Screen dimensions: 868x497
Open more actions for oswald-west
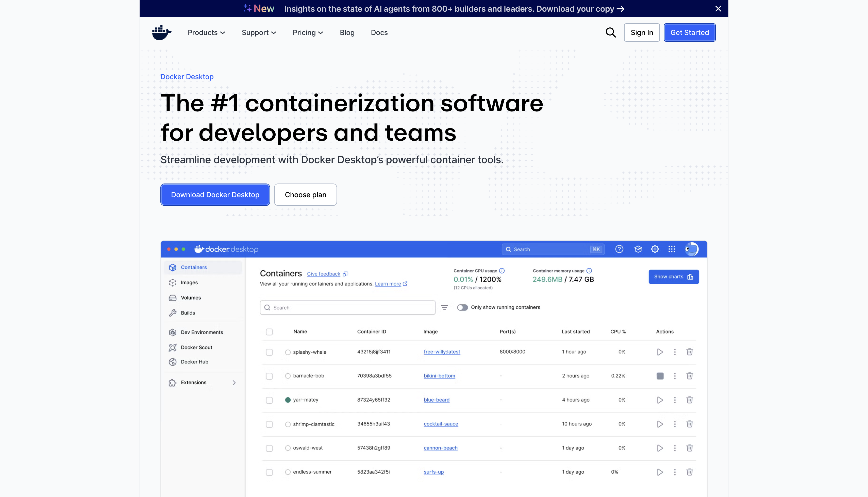coord(675,448)
